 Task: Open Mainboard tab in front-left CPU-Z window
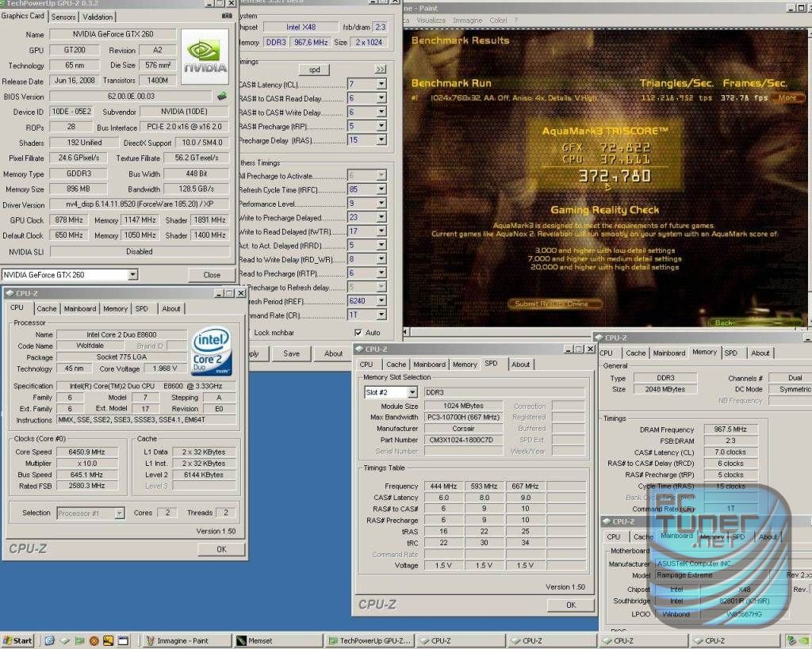pyautogui.click(x=80, y=308)
